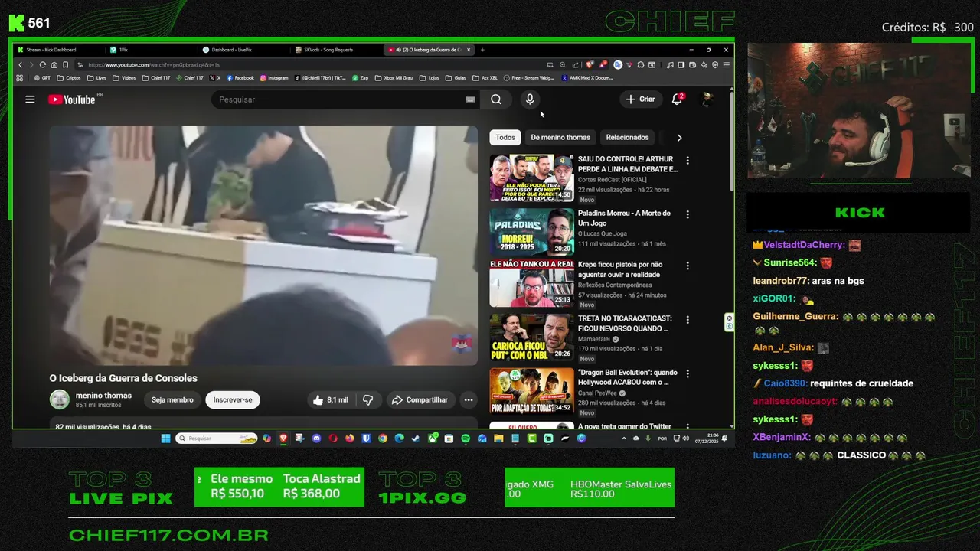This screenshot has width=980, height=551.
Task: Open the menino thomas channel name link
Action: 103,396
